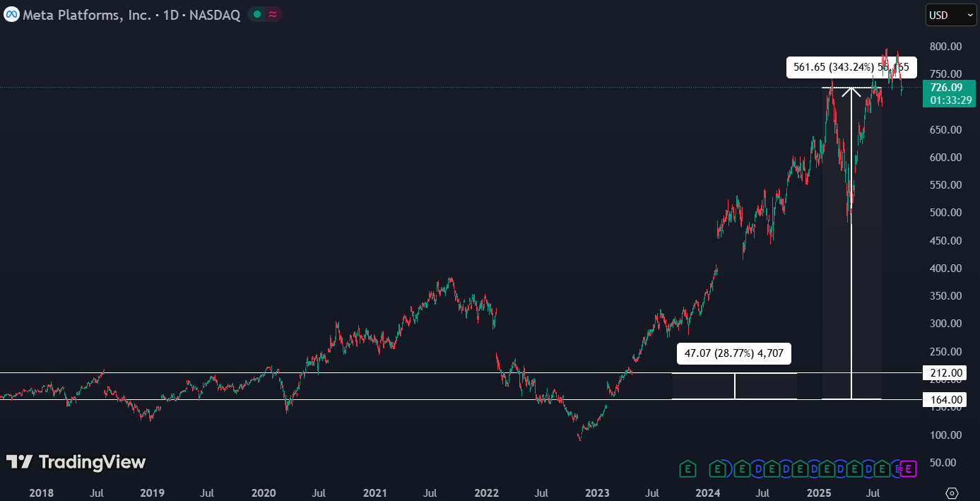
Task: Click the red approximate-data indicator in the title bar
Action: click(x=273, y=14)
